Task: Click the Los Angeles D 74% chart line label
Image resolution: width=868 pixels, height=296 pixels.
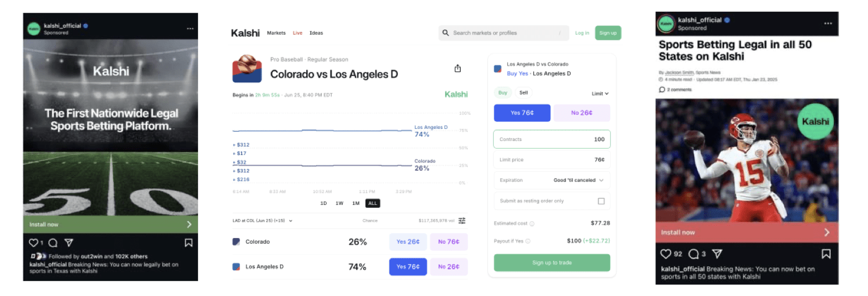Action: point(431,131)
